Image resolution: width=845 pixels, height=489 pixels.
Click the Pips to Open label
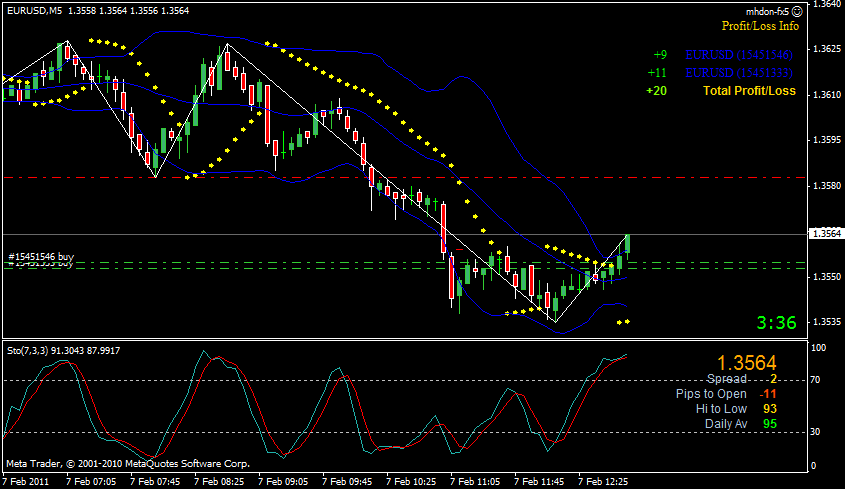click(711, 394)
